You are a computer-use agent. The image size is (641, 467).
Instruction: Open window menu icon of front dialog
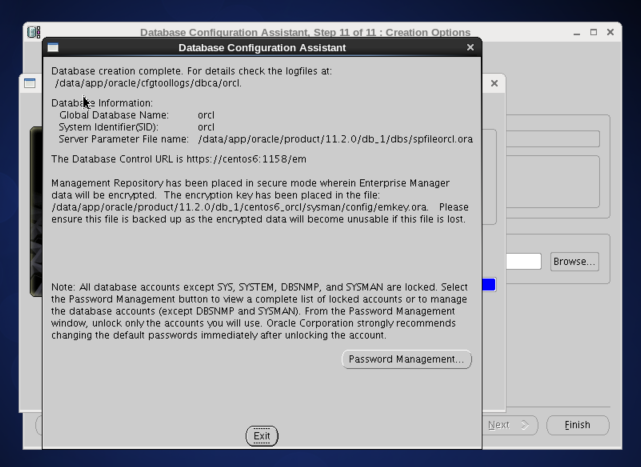[53, 47]
